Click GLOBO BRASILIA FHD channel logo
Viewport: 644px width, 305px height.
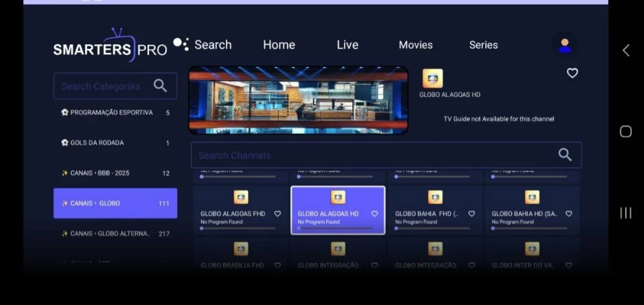[241, 249]
